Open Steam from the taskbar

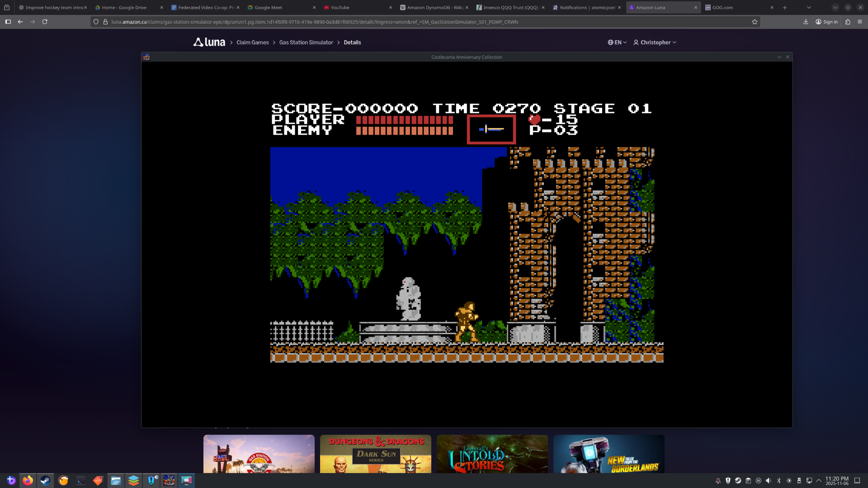point(45,480)
